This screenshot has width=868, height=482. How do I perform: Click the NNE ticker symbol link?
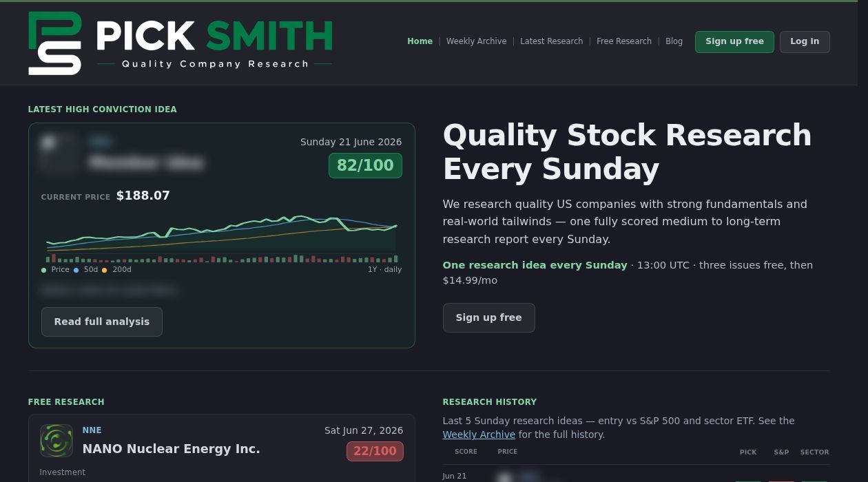coord(92,430)
